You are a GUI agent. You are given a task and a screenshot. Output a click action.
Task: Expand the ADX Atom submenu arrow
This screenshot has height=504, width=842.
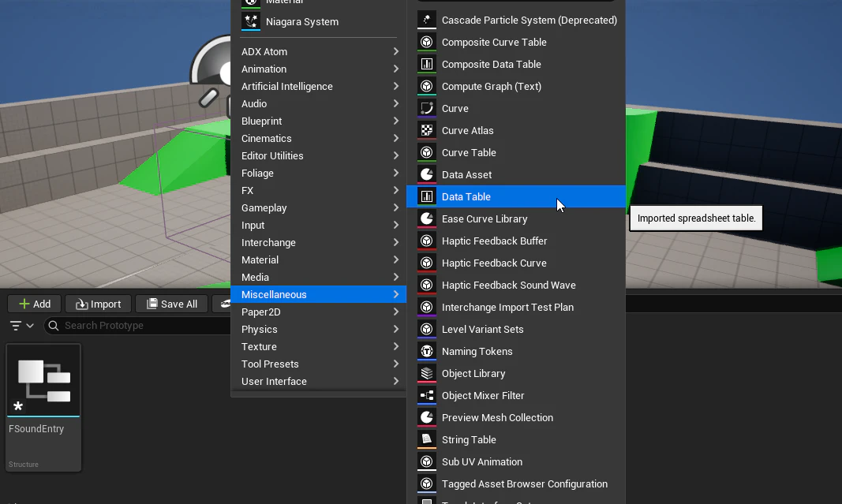[x=396, y=51]
